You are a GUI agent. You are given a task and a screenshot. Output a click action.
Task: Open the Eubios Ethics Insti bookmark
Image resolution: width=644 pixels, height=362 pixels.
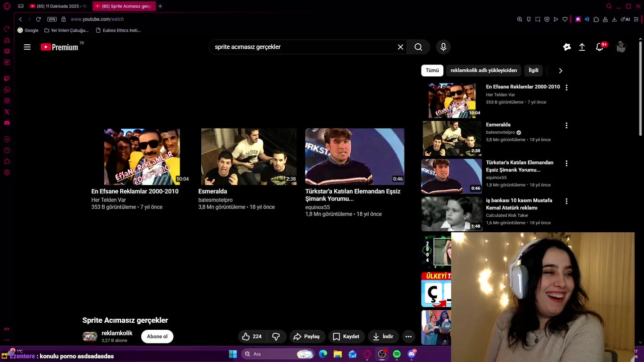pyautogui.click(x=118, y=30)
